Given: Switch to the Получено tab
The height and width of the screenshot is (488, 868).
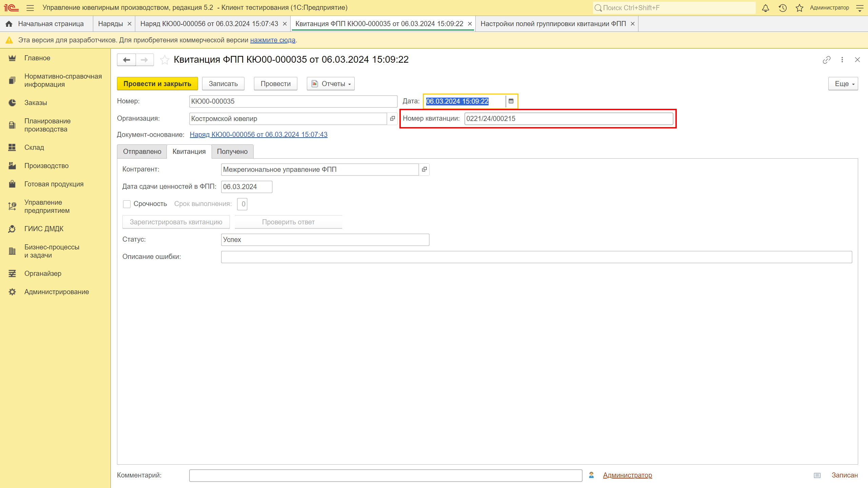Looking at the screenshot, I should point(232,151).
